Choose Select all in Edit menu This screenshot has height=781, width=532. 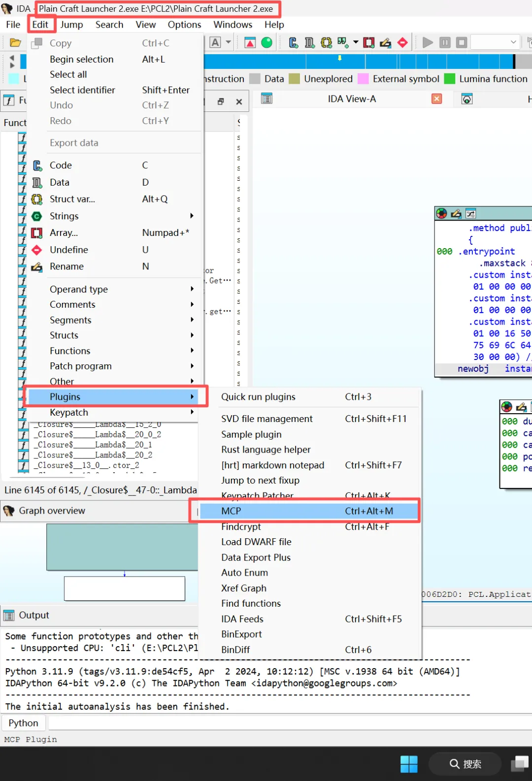click(115, 74)
